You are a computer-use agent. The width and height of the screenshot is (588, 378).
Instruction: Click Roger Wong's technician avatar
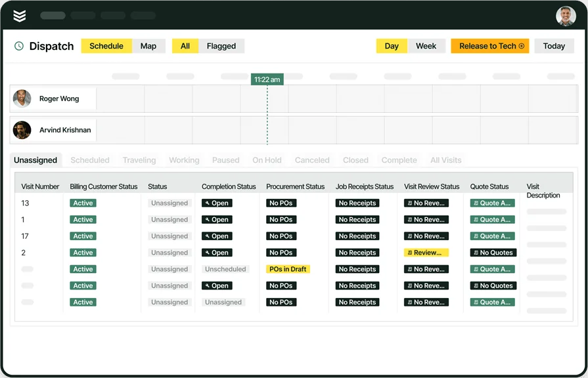(22, 98)
